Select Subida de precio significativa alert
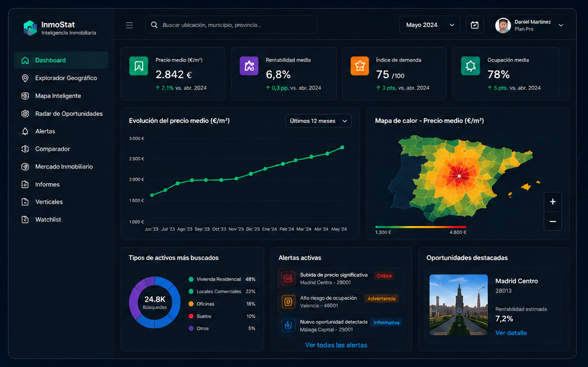Viewport: 588px width, 367px height. [x=341, y=279]
